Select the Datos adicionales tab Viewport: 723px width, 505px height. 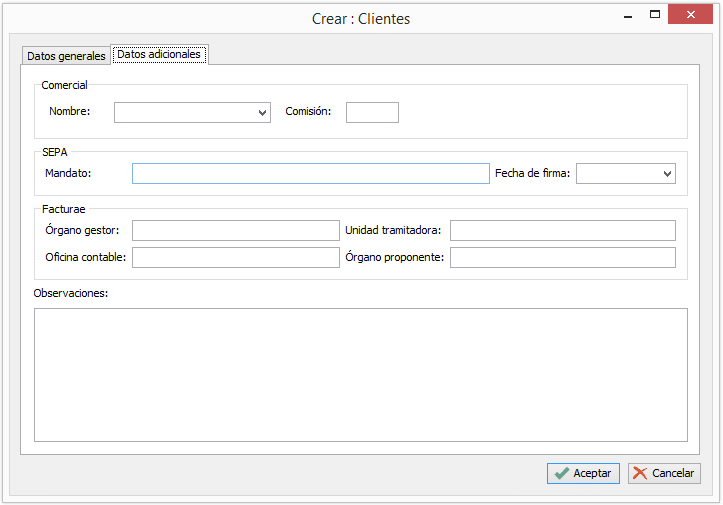[159, 54]
